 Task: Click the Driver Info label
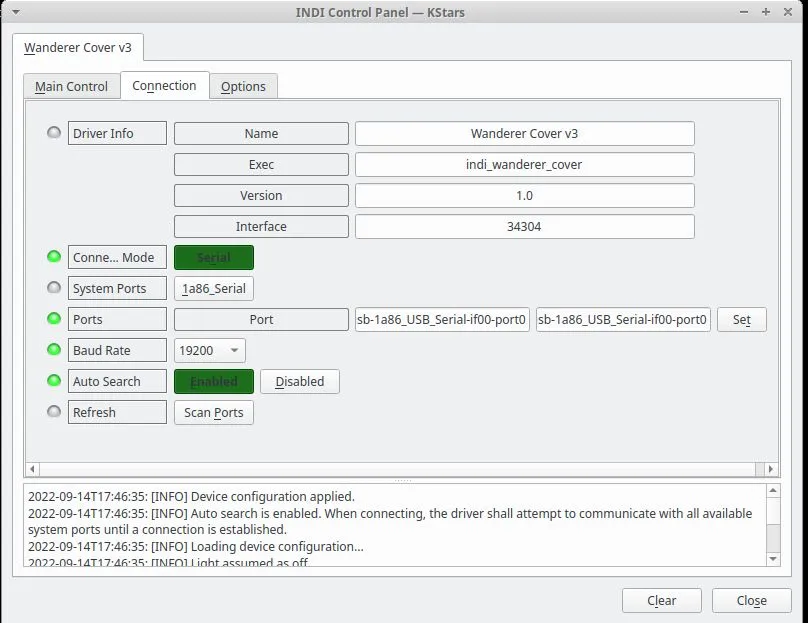click(117, 133)
